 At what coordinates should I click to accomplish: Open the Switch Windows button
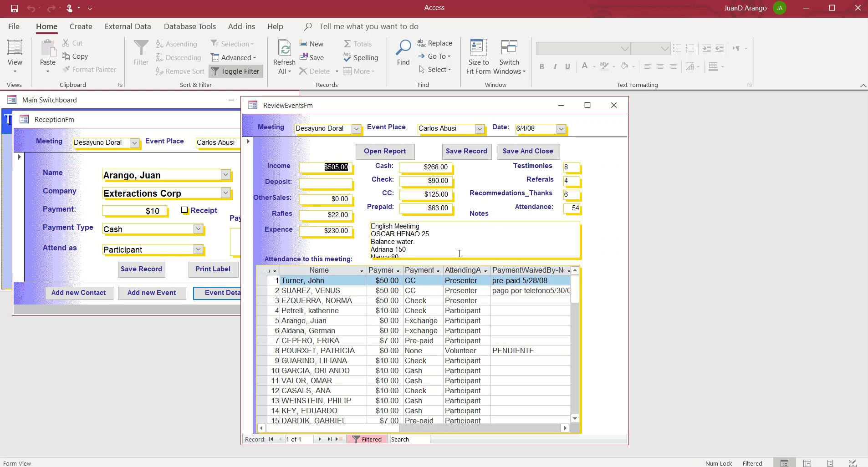[x=509, y=57]
